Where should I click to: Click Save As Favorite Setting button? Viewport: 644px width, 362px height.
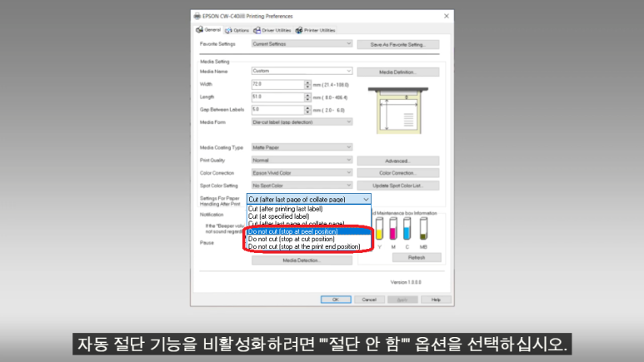(398, 44)
